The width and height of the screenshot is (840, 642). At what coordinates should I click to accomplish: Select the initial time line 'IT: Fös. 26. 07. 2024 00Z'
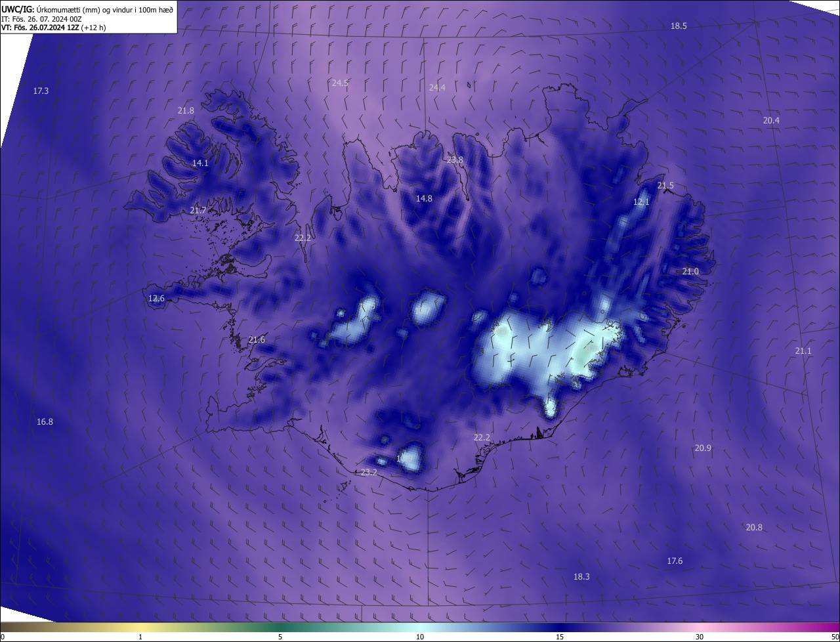pos(42,18)
